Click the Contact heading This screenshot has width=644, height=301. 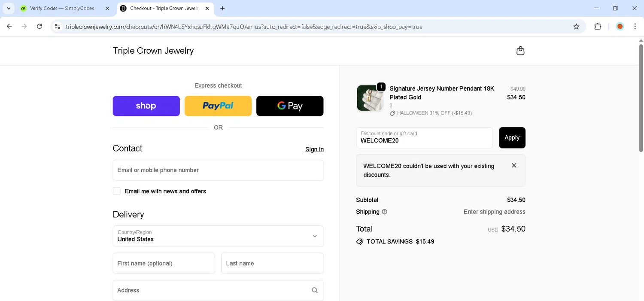(128, 149)
